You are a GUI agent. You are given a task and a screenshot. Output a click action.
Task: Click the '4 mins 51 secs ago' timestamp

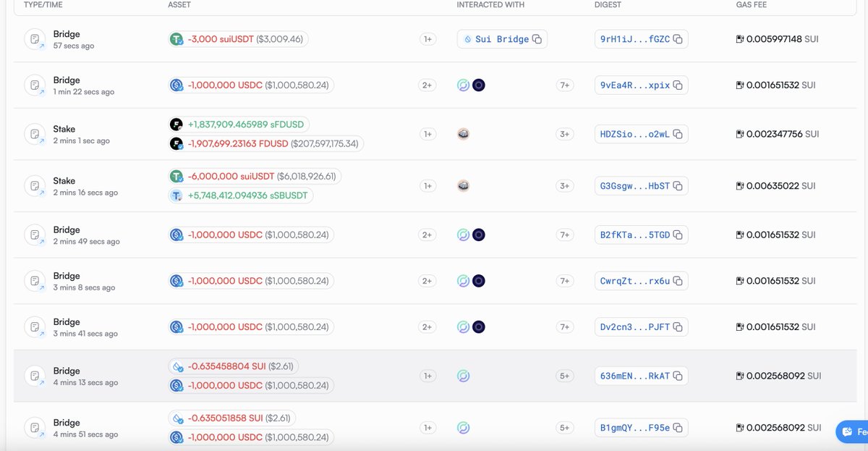tap(85, 434)
